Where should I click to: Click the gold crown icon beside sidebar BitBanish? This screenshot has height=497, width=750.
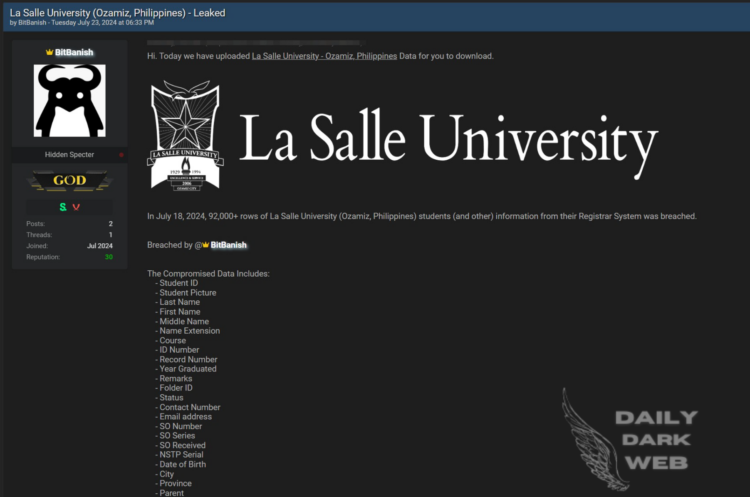click(x=49, y=52)
